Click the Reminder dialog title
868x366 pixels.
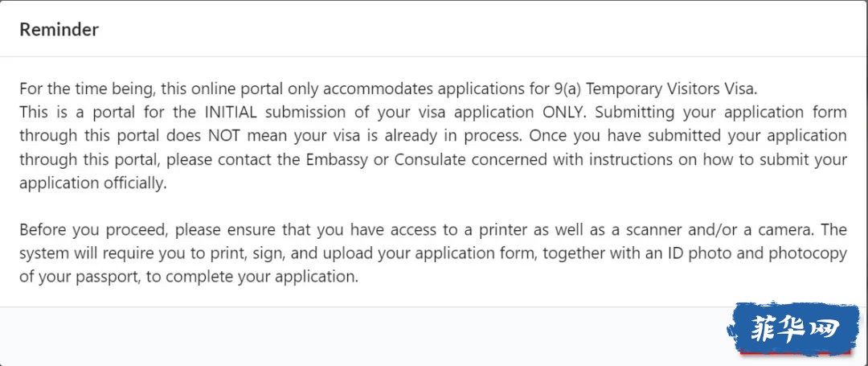[x=59, y=29]
